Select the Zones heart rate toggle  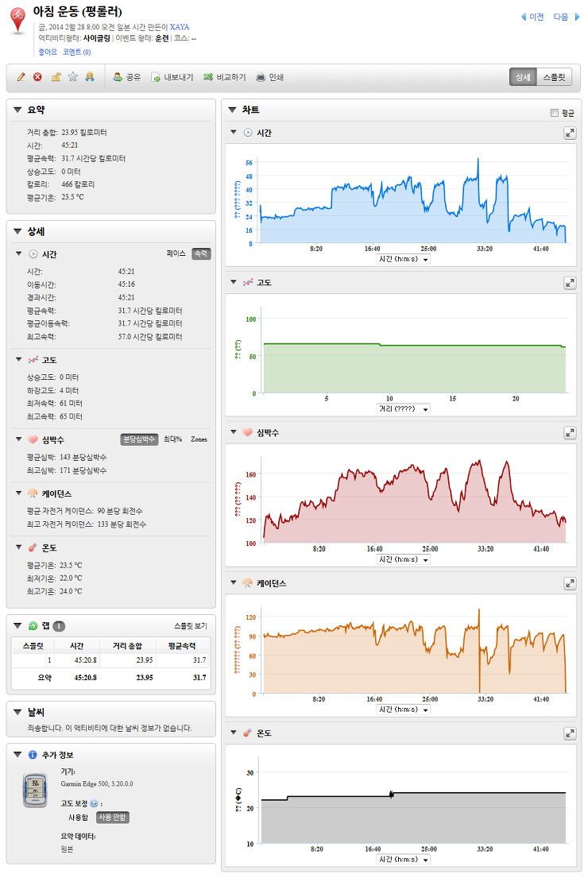coord(199,439)
